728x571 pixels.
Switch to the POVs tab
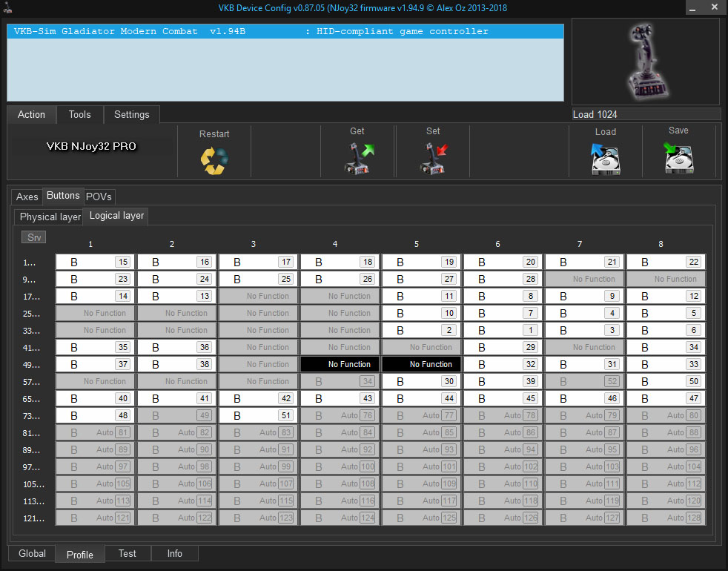click(99, 197)
